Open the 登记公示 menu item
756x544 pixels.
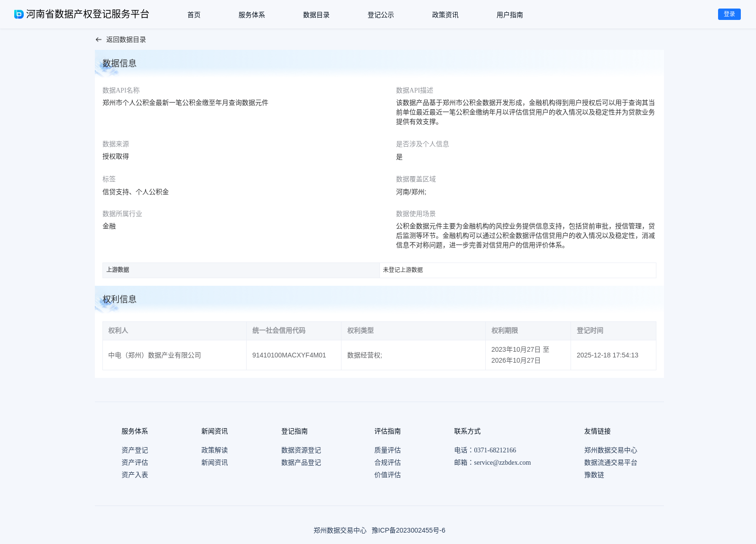[381, 15]
